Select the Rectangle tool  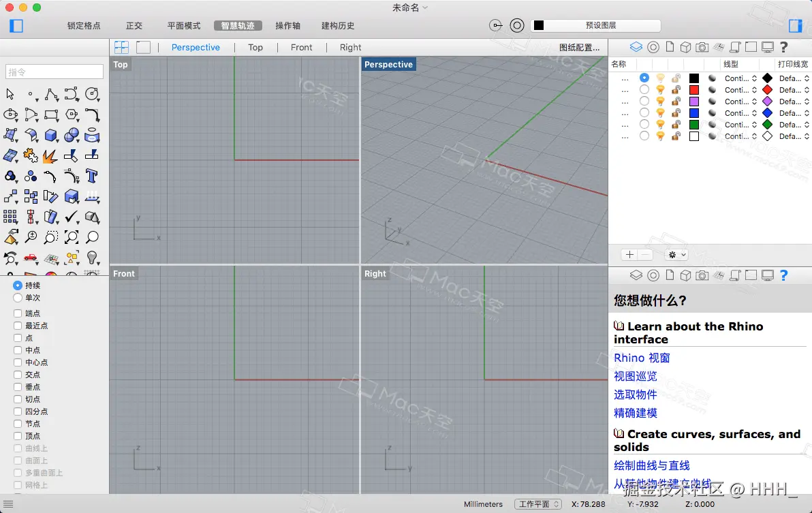50,114
